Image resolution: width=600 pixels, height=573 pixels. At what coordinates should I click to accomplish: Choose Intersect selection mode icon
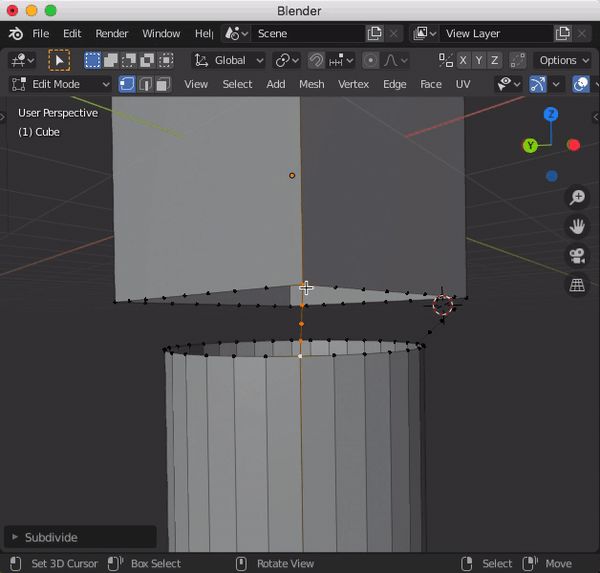[x=166, y=60]
